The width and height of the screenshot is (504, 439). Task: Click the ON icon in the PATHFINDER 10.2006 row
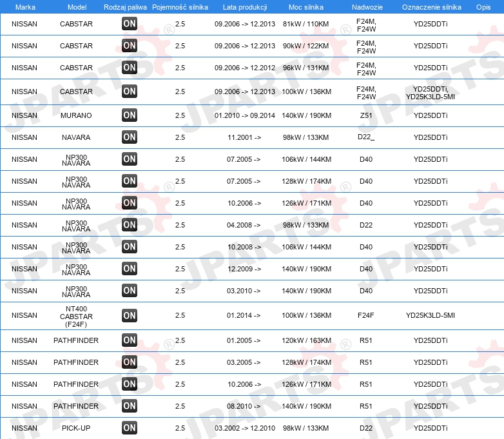point(130,384)
